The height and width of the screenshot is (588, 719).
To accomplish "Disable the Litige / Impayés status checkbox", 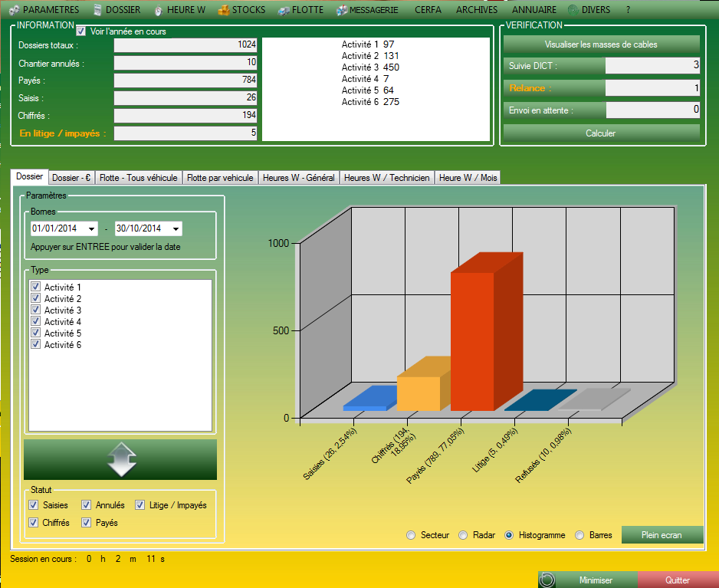I will [x=140, y=505].
